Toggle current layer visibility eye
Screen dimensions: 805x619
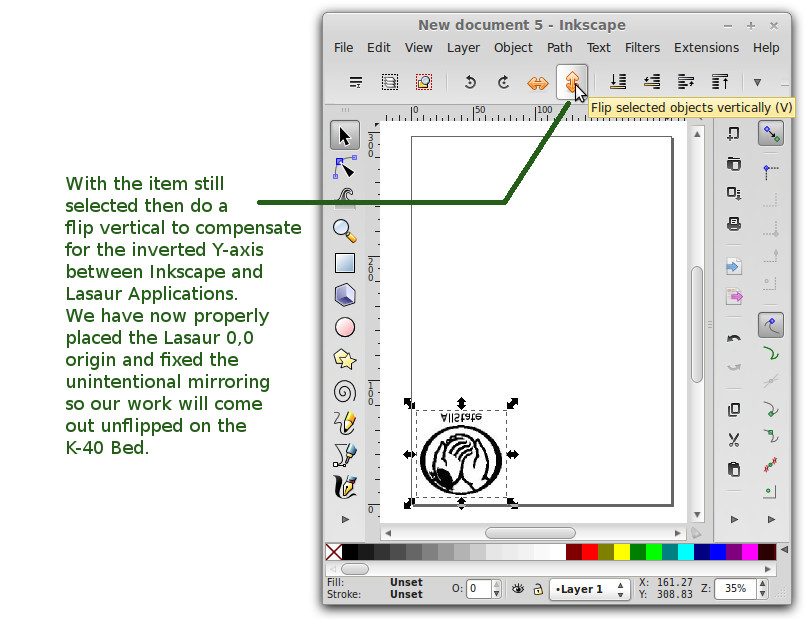(x=518, y=589)
